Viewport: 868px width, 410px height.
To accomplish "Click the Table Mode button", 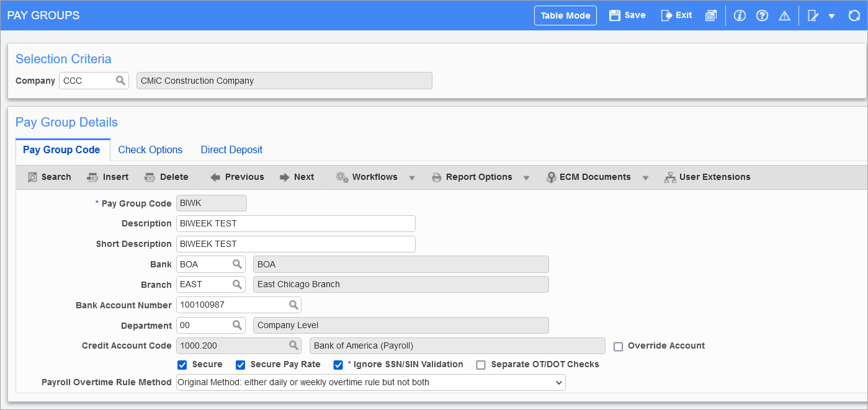I will 565,16.
